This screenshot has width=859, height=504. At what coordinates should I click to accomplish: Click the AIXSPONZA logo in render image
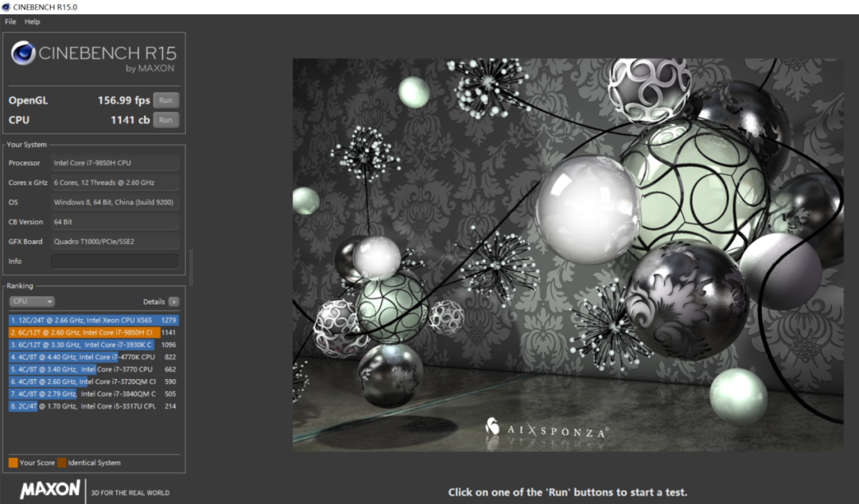[546, 428]
